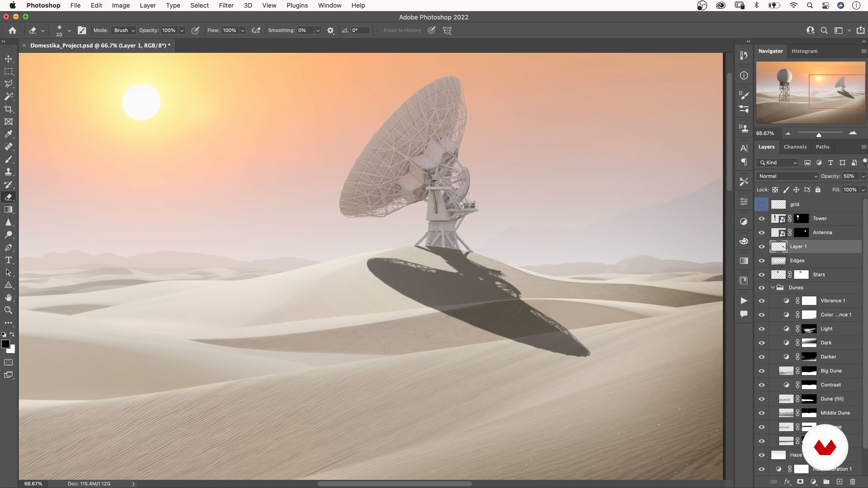Viewport: 868px width, 488px height.
Task: Delete layer with the trash icon
Action: (x=852, y=482)
